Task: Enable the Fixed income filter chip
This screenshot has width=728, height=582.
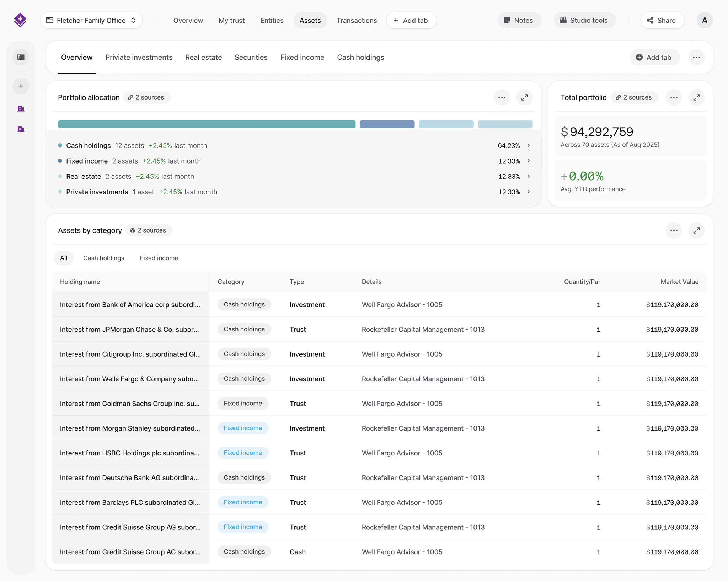Action: coord(159,258)
